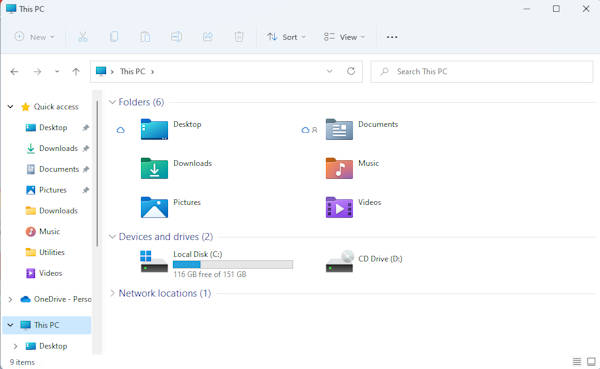Switch to details view icon in status bar
This screenshot has height=369, width=600.
point(577,361)
